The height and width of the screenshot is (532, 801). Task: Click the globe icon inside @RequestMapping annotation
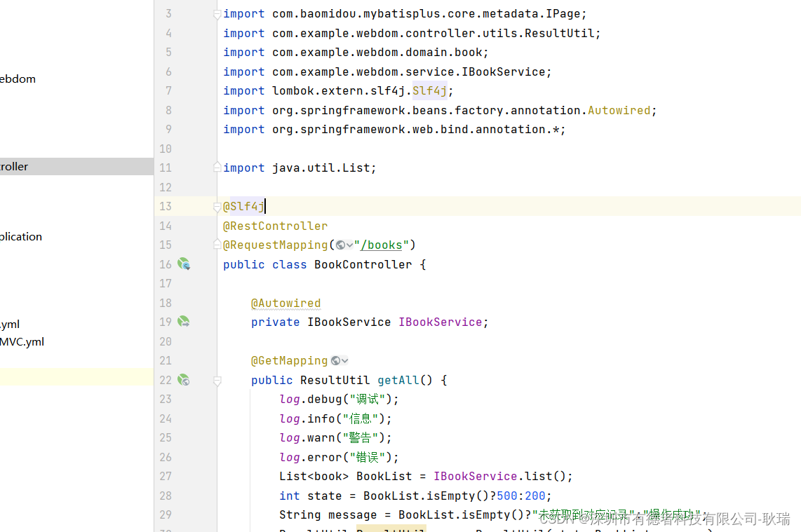pos(341,245)
